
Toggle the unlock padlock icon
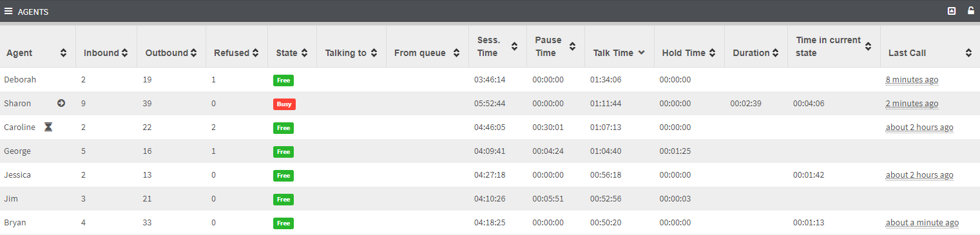[x=971, y=11]
